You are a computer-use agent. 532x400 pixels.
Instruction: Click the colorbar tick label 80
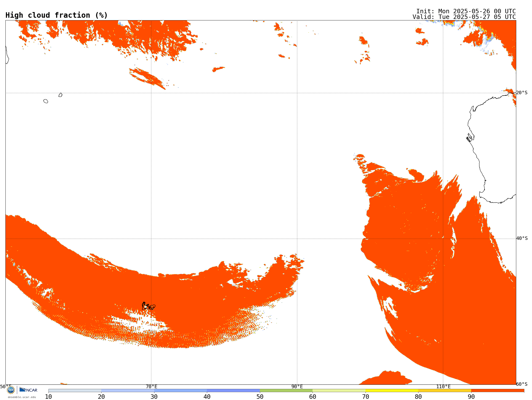point(418,397)
